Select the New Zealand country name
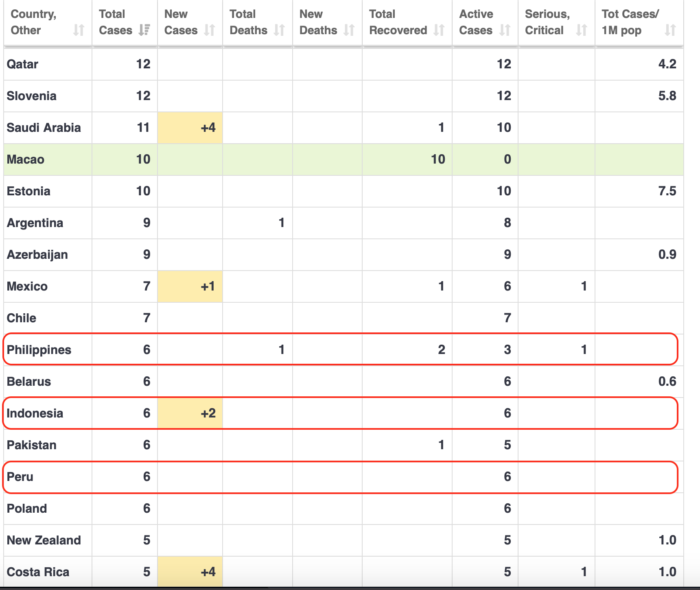 [44, 540]
